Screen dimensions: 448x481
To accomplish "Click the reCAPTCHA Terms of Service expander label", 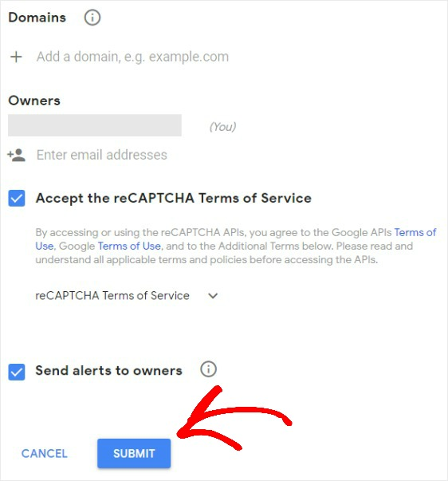I will tap(112, 296).
